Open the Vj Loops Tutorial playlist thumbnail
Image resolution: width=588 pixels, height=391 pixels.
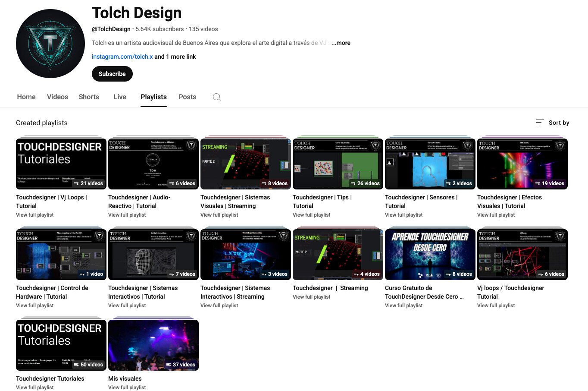click(61, 164)
